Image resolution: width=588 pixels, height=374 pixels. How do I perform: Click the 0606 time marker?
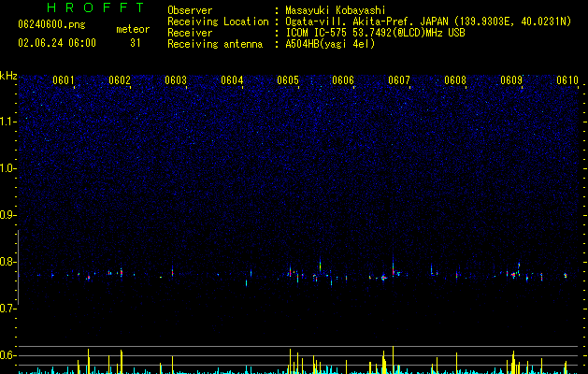[343, 80]
